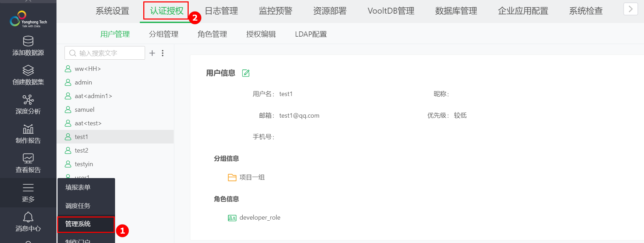
Task: Select user aat<admin1> in the list
Action: 115,96
